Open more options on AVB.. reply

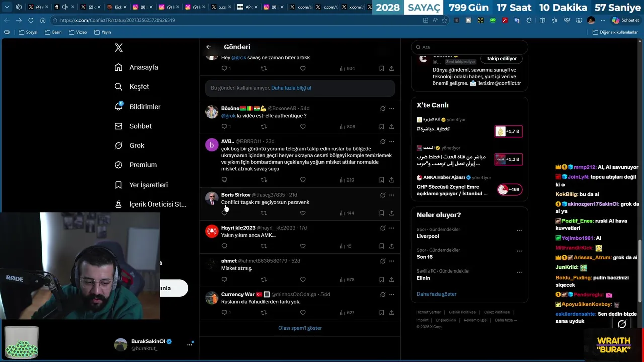[392, 142]
